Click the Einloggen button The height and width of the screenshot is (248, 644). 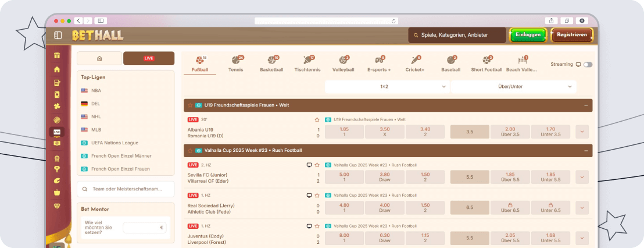tap(528, 35)
